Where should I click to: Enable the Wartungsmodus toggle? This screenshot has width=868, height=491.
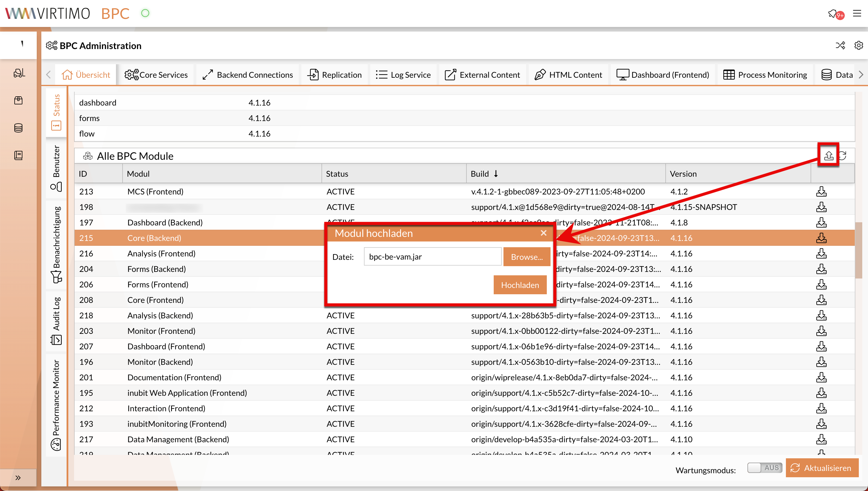coord(765,468)
